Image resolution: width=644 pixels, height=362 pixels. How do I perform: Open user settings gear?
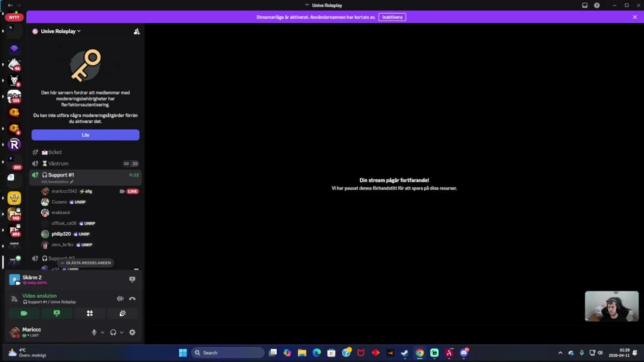click(132, 332)
